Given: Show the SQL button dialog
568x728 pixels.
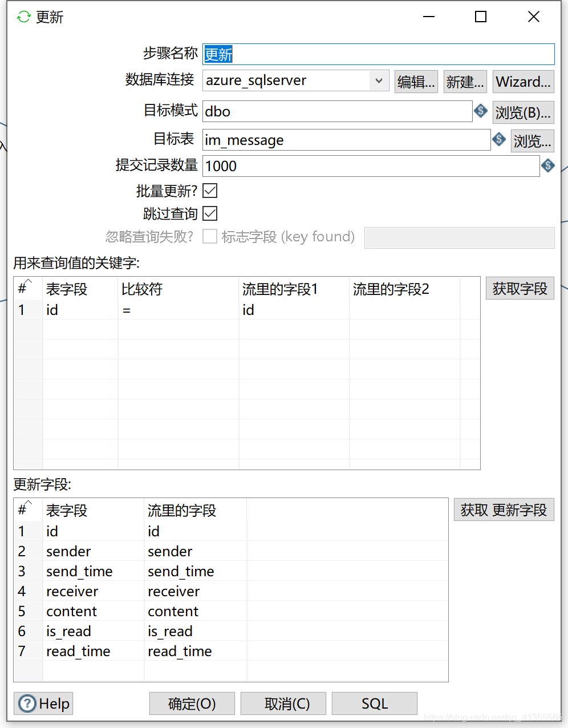Looking at the screenshot, I should tap(375, 703).
